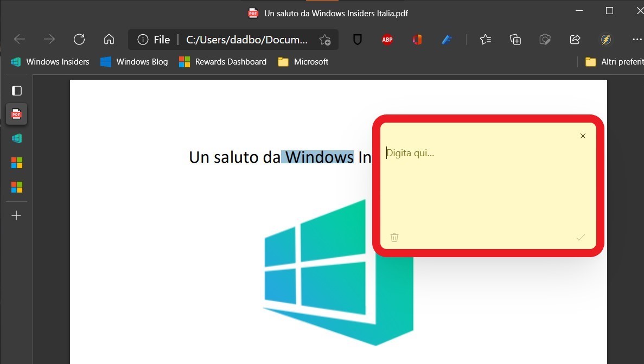Open the Collections panel

(x=515, y=40)
